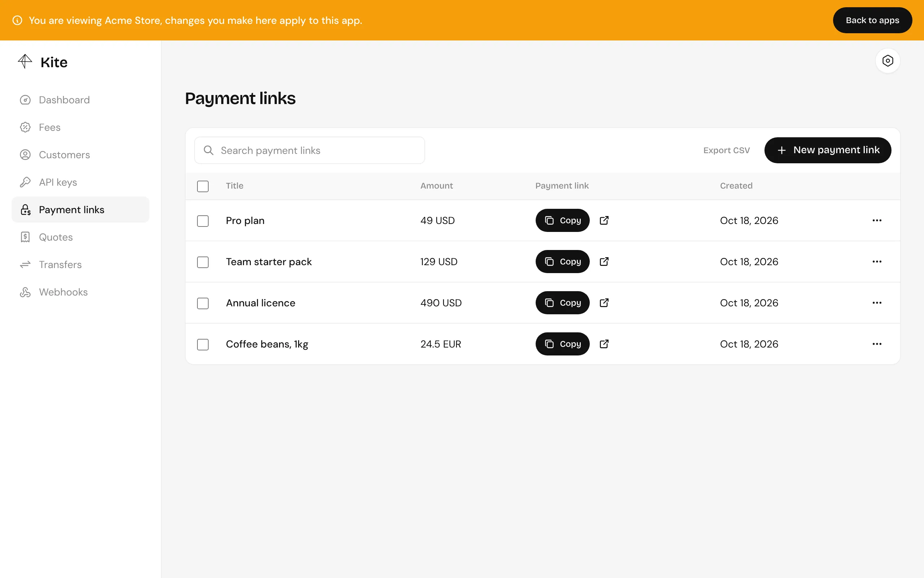The width and height of the screenshot is (924, 578).
Task: Click the 129 USD amount
Action: click(439, 262)
